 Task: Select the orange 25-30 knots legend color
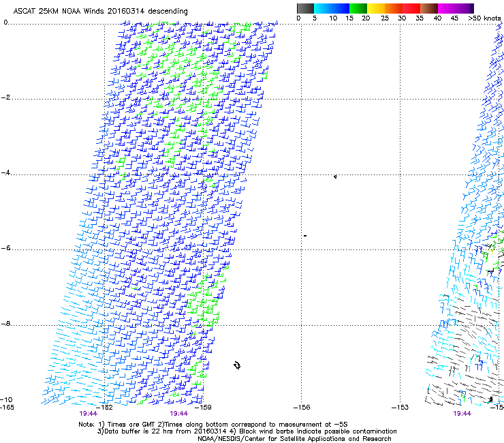coord(394,8)
